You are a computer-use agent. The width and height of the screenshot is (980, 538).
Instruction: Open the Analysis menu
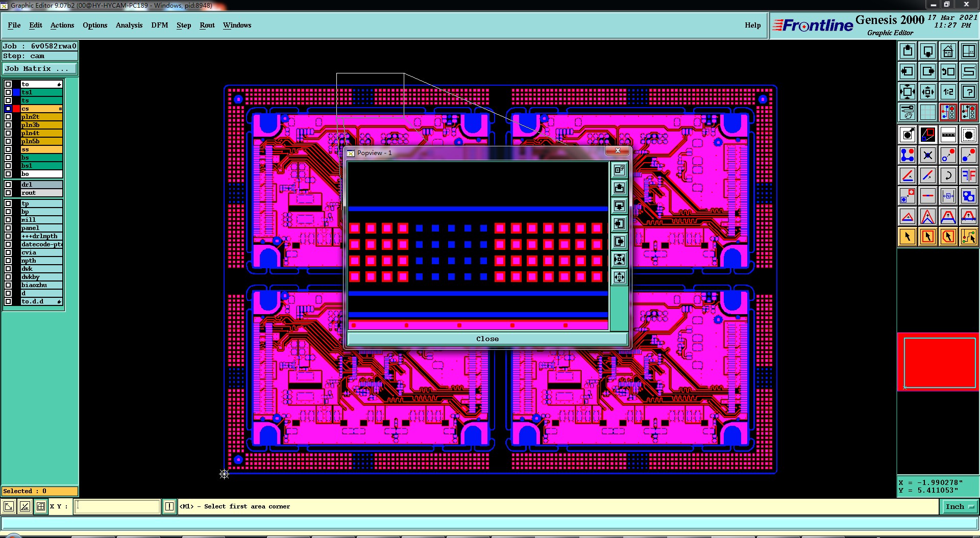(x=129, y=25)
